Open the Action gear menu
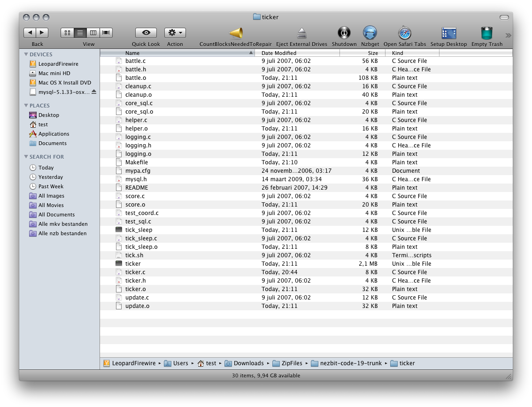This screenshot has width=532, height=407. [x=175, y=32]
